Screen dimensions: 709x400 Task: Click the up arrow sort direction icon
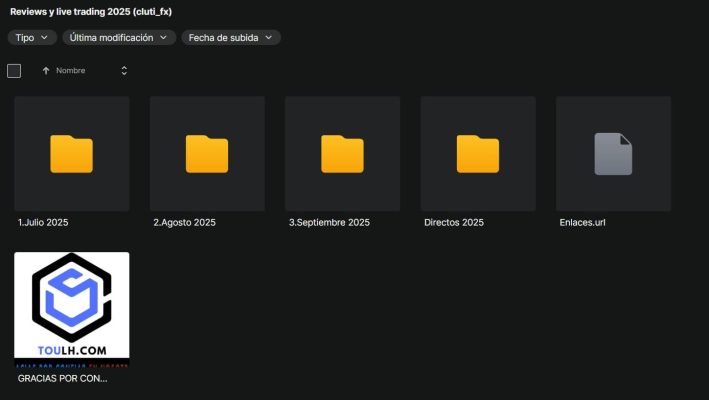[x=46, y=71]
